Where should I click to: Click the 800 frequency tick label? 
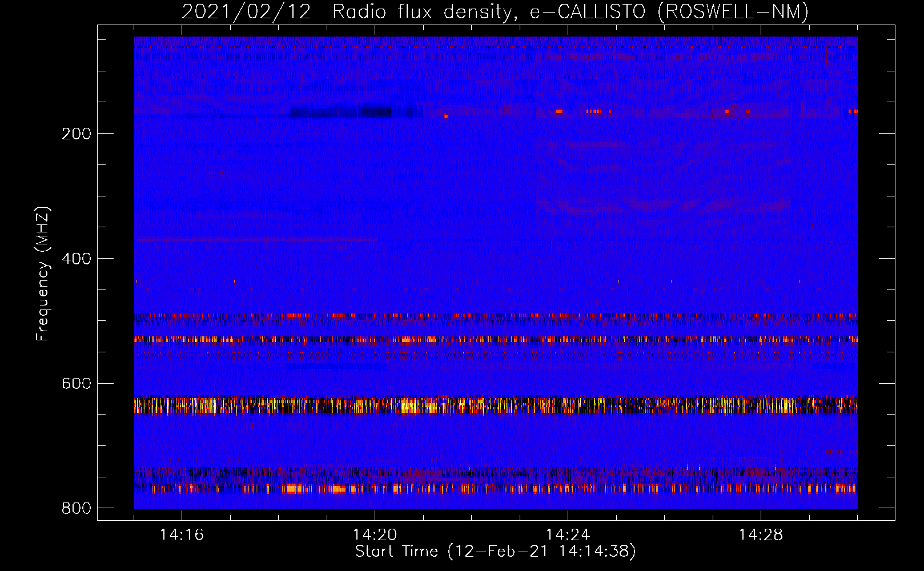pyautogui.click(x=77, y=508)
